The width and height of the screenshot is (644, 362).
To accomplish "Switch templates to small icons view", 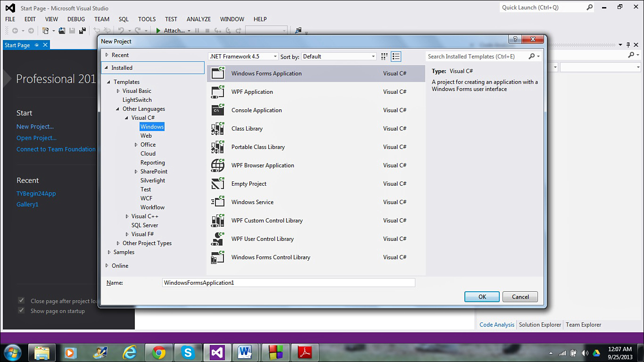I will [x=384, y=57].
